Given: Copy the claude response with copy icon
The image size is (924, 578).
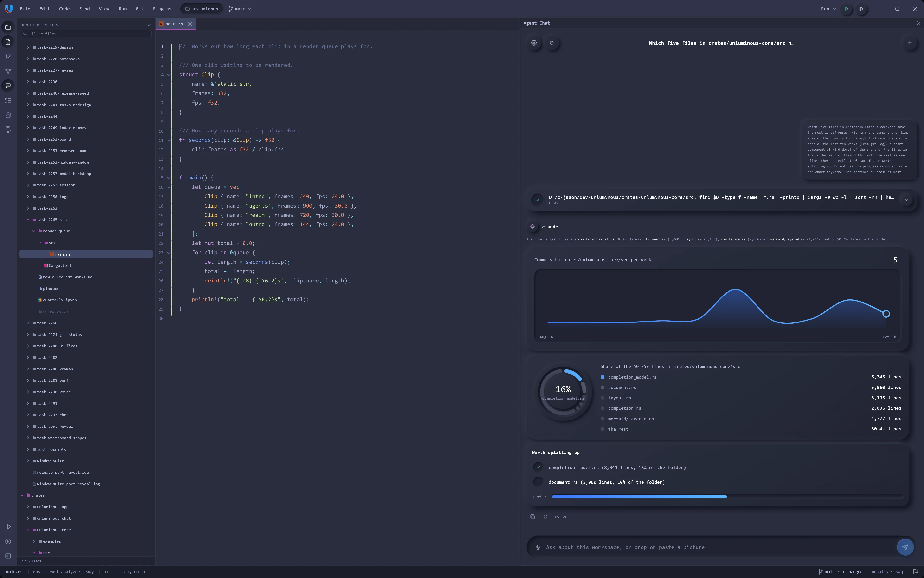Looking at the screenshot, I should [x=532, y=517].
